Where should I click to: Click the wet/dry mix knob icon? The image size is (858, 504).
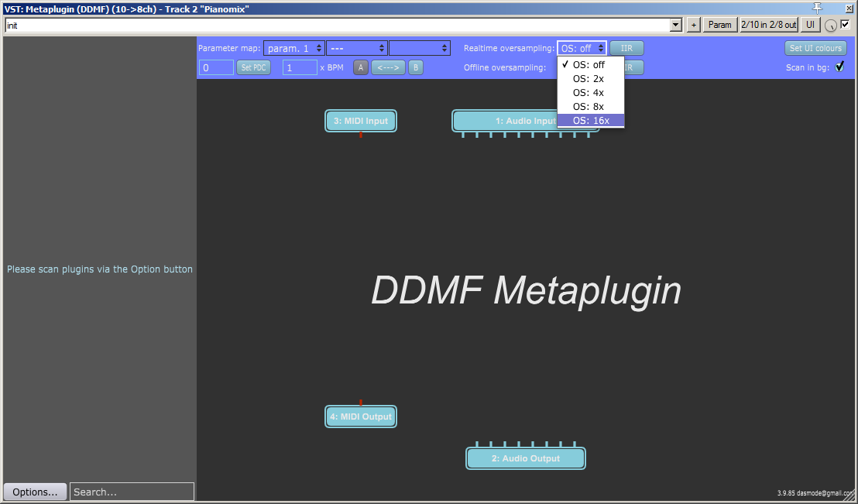[x=831, y=26]
